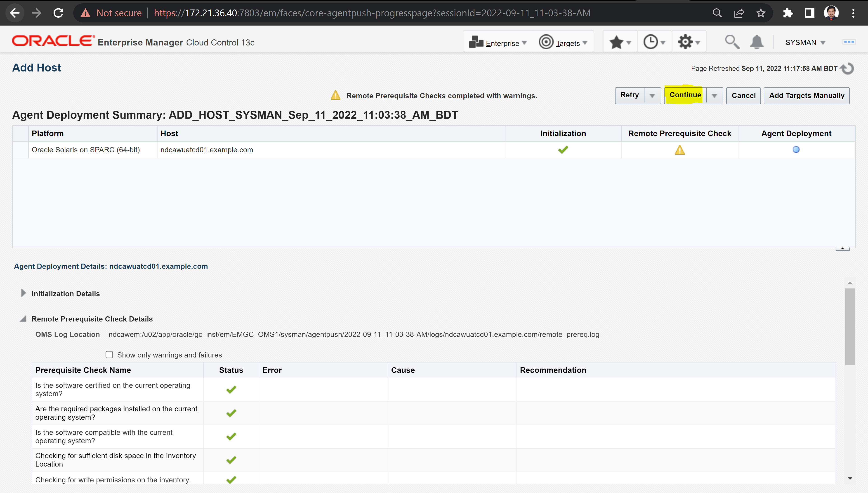This screenshot has height=493, width=868.
Task: Share this page via browser share icon
Action: (739, 13)
